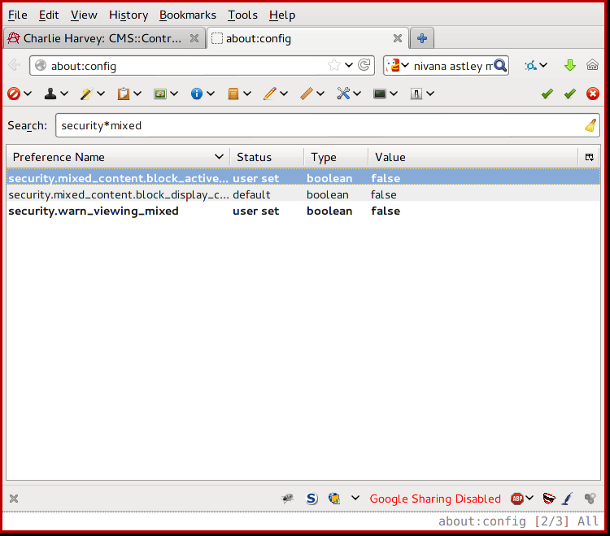Open the Options toolbar icon

pyautogui.click(x=416, y=94)
